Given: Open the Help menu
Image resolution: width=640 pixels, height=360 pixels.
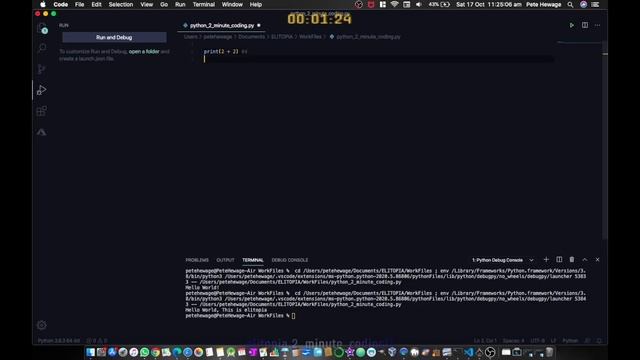Looking at the screenshot, I should (x=256, y=4).
